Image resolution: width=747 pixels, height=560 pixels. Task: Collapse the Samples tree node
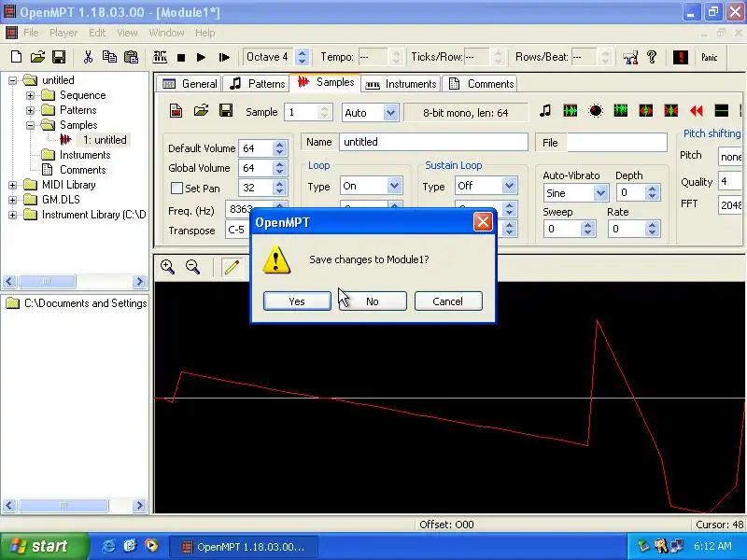point(31,125)
